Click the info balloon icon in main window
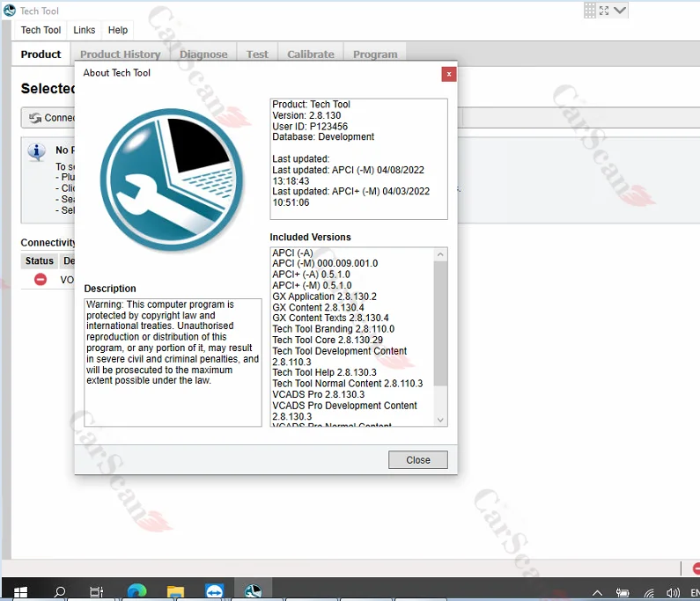This screenshot has width=700, height=601. pyautogui.click(x=37, y=151)
